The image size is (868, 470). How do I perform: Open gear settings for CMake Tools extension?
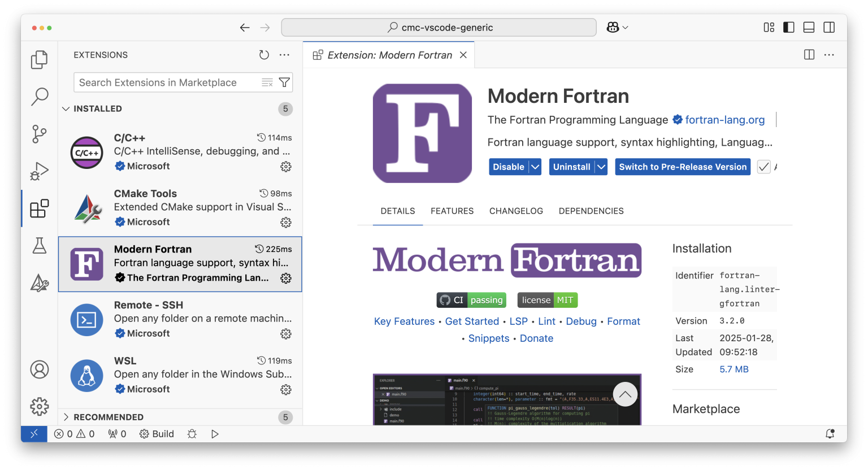coord(286,223)
